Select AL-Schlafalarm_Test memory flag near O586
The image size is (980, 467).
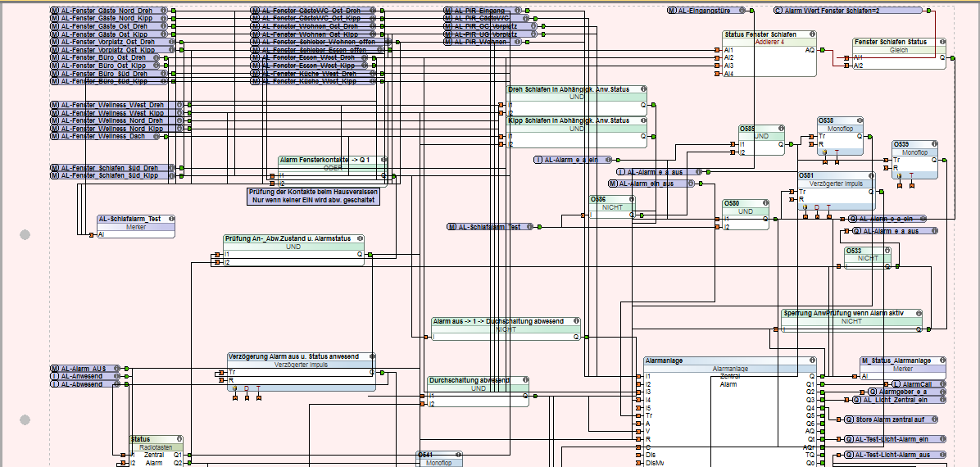[490, 227]
